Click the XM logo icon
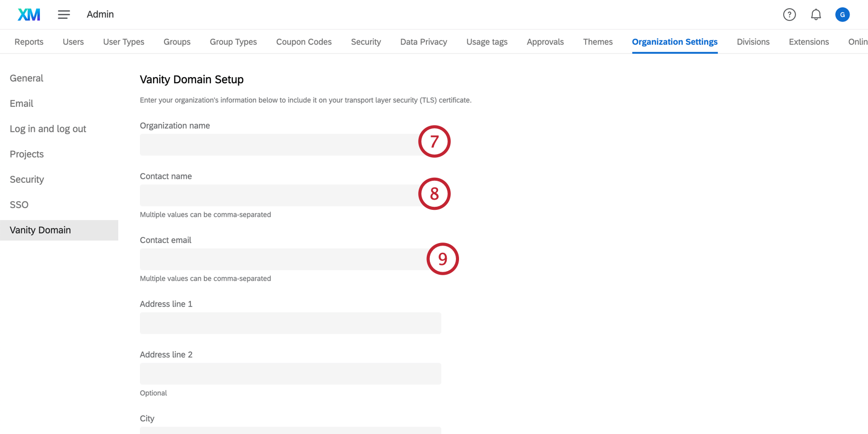The height and width of the screenshot is (434, 868). (x=29, y=15)
